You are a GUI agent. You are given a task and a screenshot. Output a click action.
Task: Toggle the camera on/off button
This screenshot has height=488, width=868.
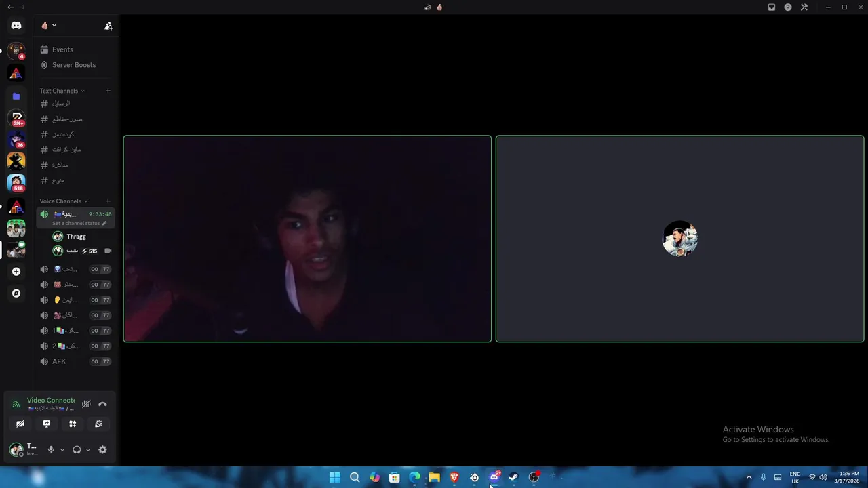[20, 424]
